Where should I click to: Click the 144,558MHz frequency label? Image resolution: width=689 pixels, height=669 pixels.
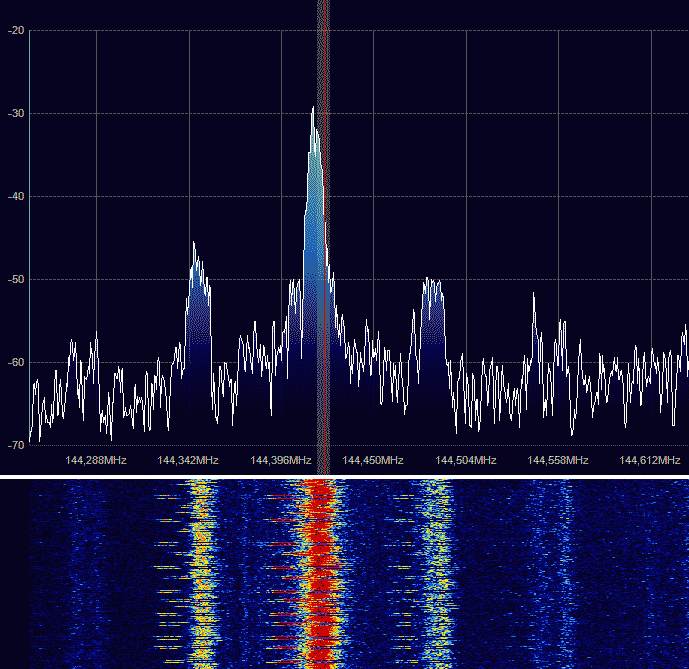coord(558,460)
